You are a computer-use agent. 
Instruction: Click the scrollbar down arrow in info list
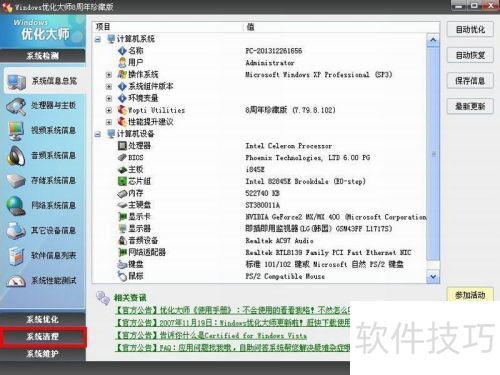tap(433, 276)
